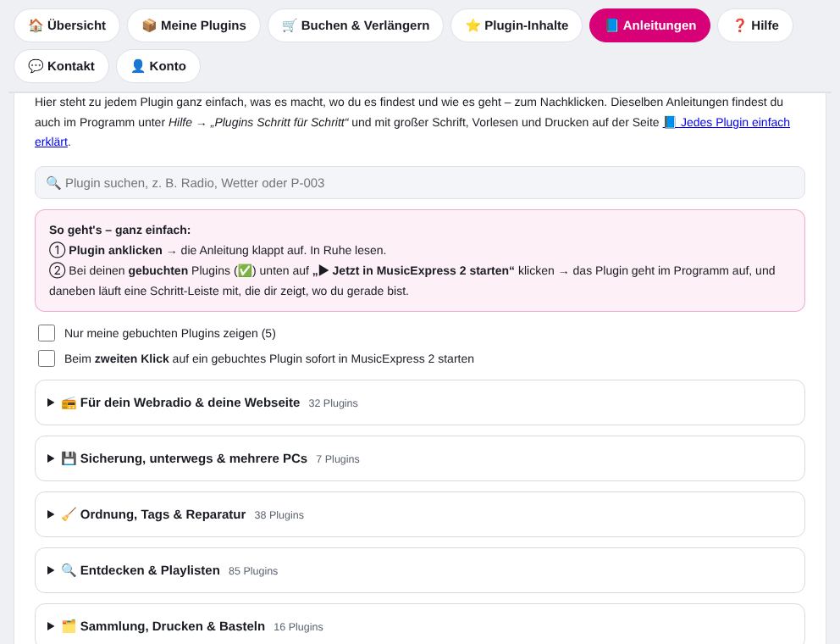This screenshot has width=840, height=644.
Task: Click the shopping cart icon on Buchen & Verlängern
Action: 290,25
